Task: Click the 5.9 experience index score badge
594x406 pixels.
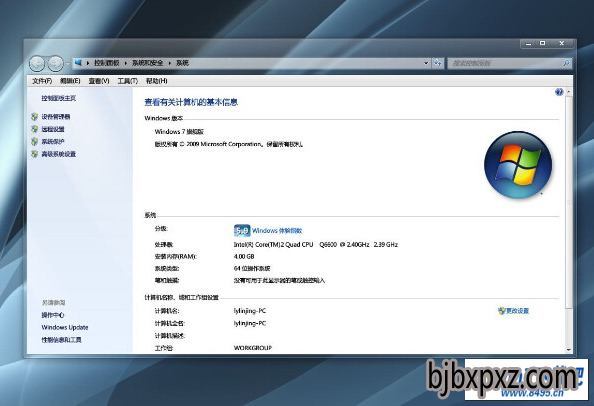Action: click(242, 231)
